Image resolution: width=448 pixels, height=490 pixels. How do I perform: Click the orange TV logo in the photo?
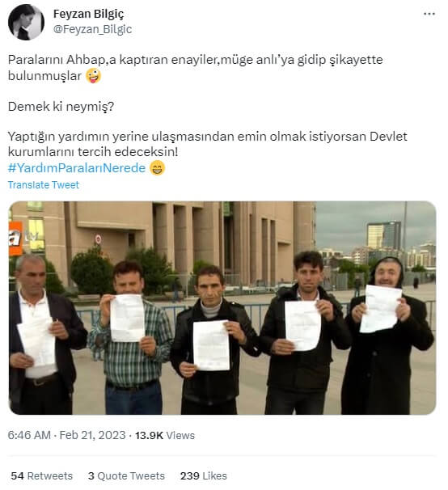tap(15, 238)
